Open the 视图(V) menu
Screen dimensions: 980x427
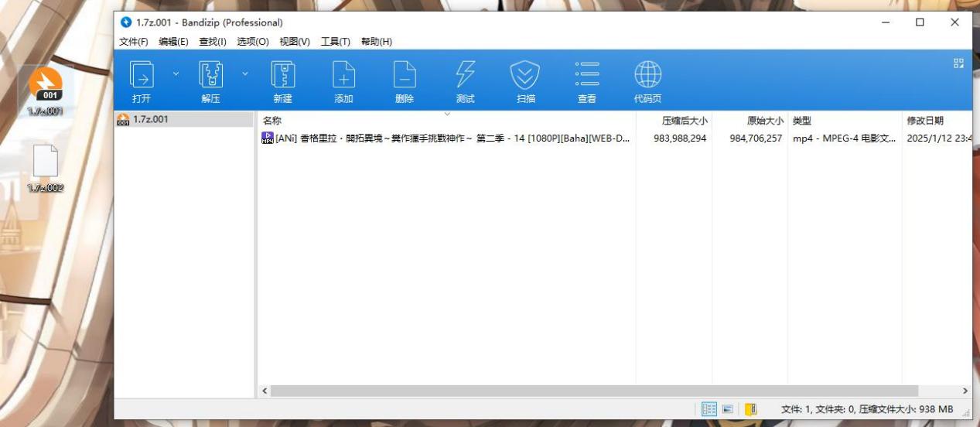295,42
